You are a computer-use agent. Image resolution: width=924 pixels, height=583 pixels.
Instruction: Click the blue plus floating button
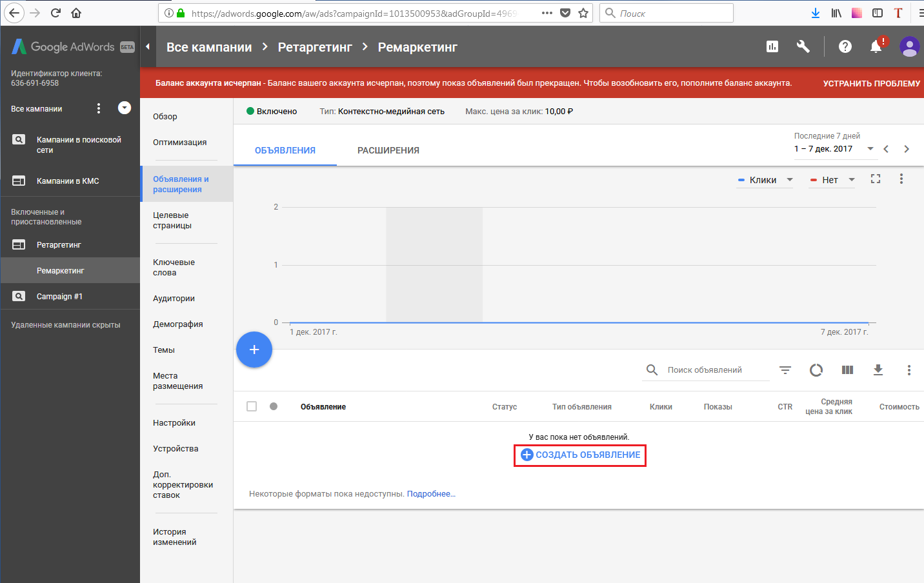click(x=254, y=350)
